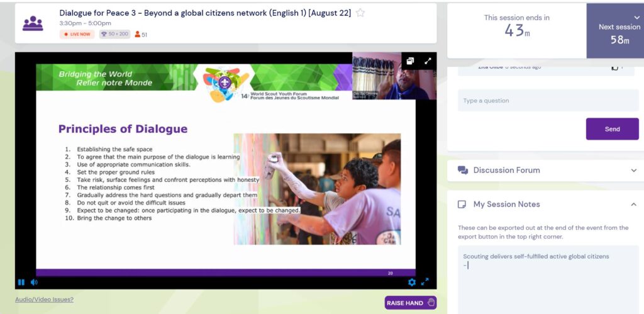Focus the Type a question field

tap(547, 101)
